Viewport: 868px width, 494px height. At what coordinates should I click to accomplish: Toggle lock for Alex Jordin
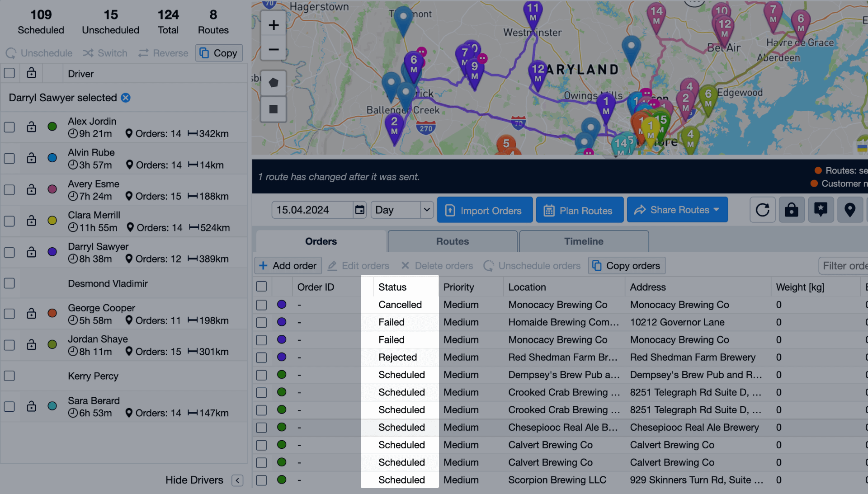31,127
